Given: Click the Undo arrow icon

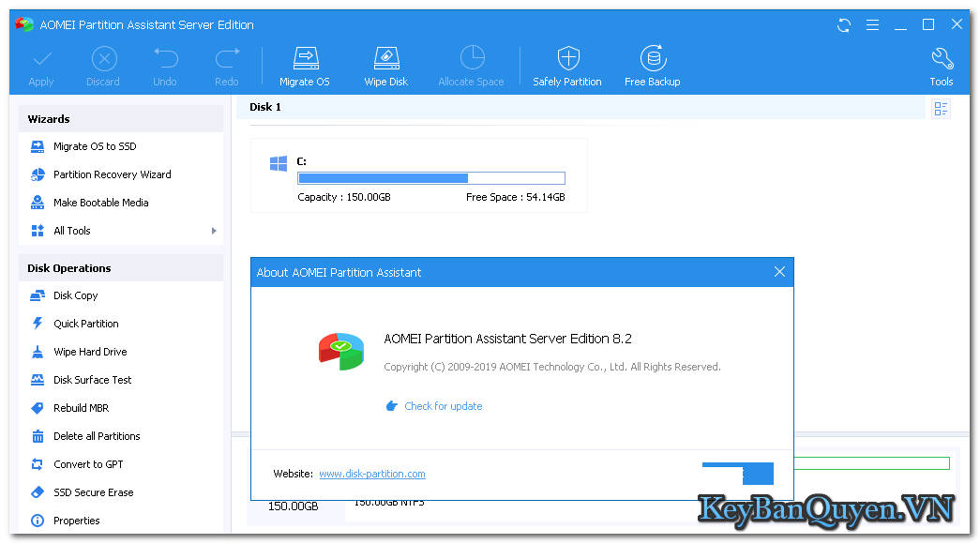Looking at the screenshot, I should click(166, 59).
